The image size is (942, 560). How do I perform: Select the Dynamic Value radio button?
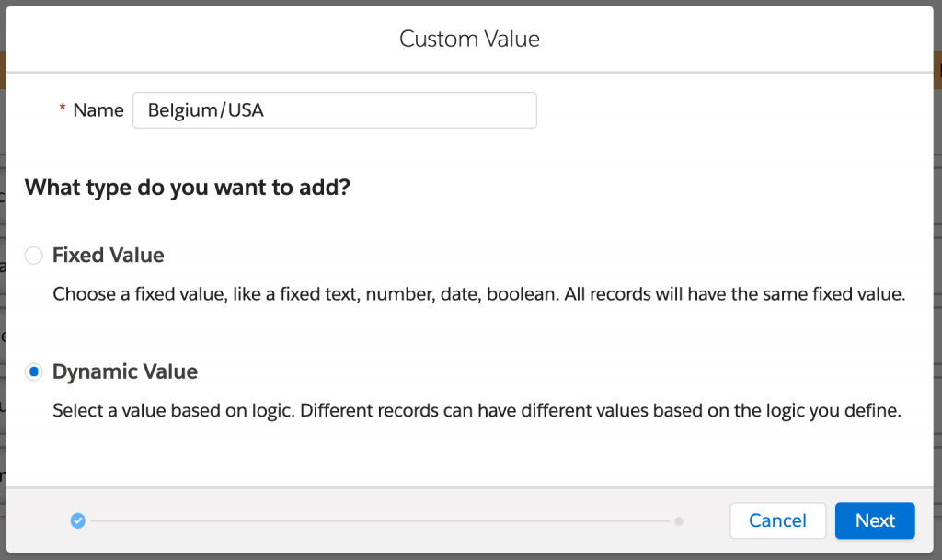pos(34,372)
